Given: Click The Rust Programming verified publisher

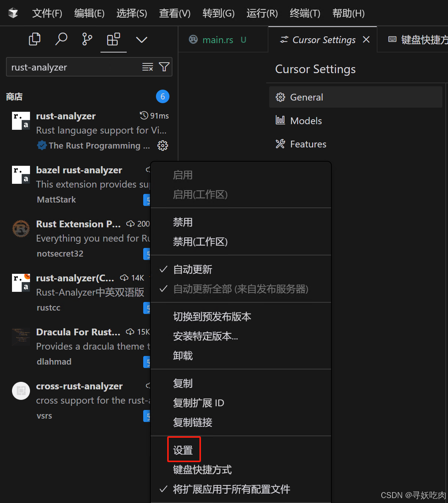Looking at the screenshot, I should pos(94,146).
